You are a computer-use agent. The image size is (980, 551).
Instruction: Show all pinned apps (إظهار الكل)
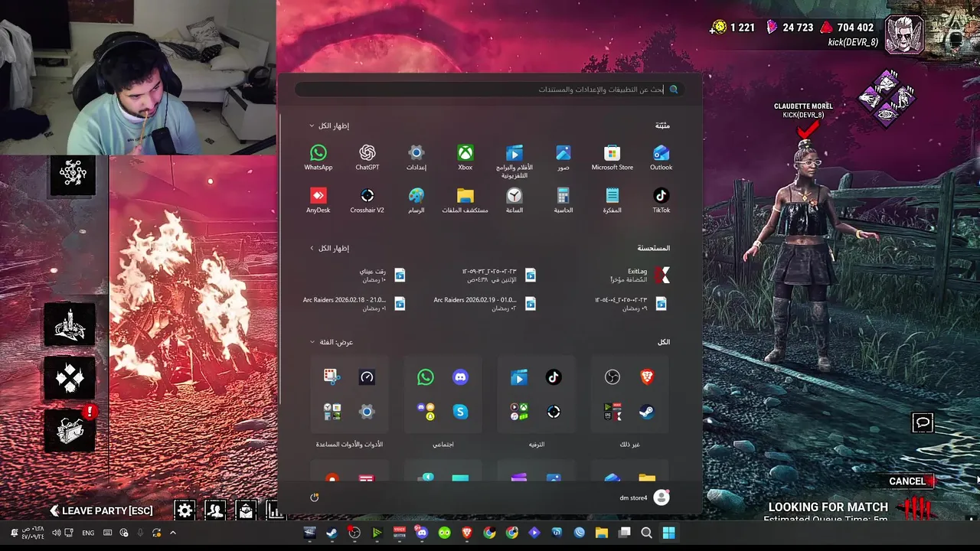pyautogui.click(x=329, y=126)
